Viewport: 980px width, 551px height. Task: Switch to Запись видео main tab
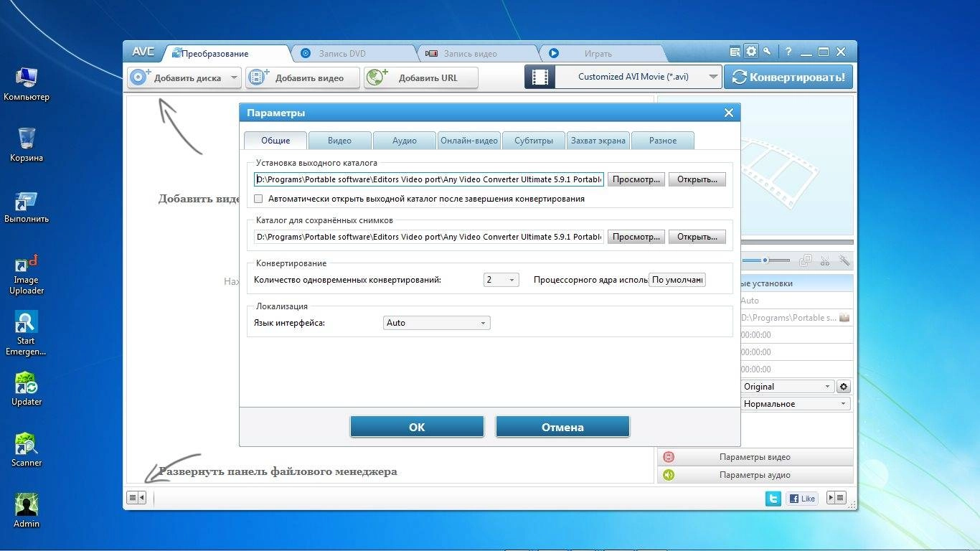(476, 53)
